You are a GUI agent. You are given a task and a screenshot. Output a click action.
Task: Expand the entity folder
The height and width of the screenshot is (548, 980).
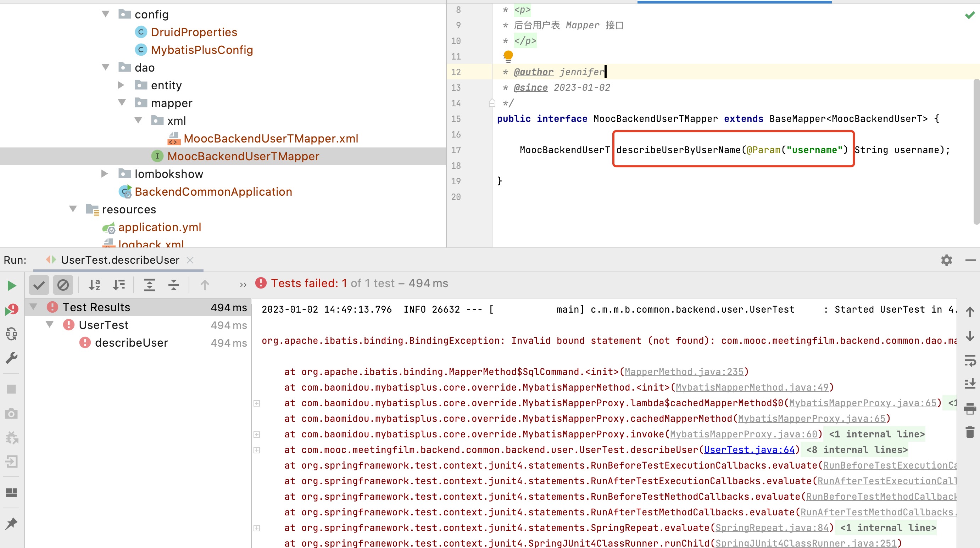click(121, 85)
